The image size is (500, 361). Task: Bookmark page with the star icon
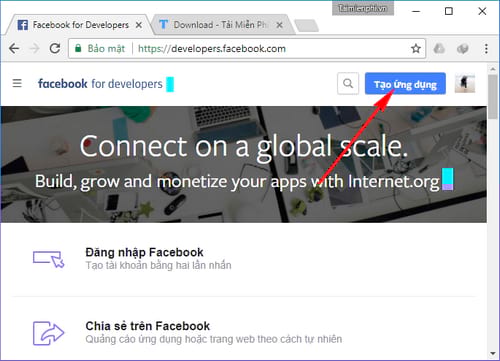coord(416,49)
